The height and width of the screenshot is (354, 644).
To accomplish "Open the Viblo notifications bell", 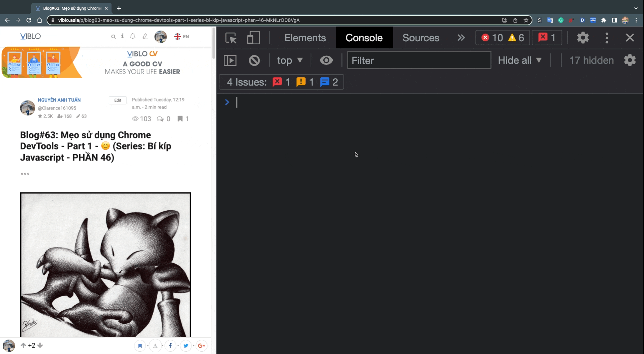I will (132, 36).
